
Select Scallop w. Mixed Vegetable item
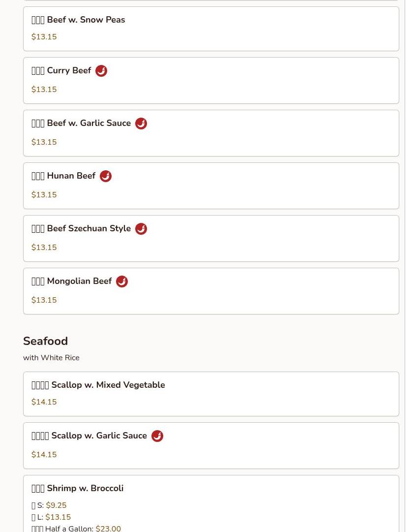coord(108,385)
